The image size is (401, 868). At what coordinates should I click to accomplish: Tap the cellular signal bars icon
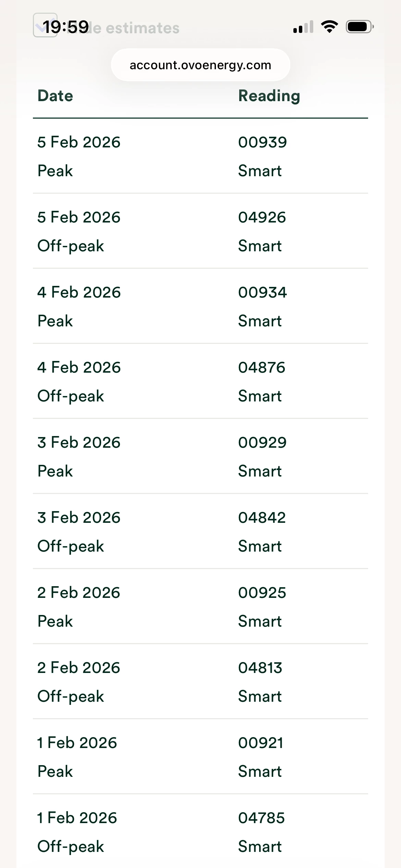303,27
